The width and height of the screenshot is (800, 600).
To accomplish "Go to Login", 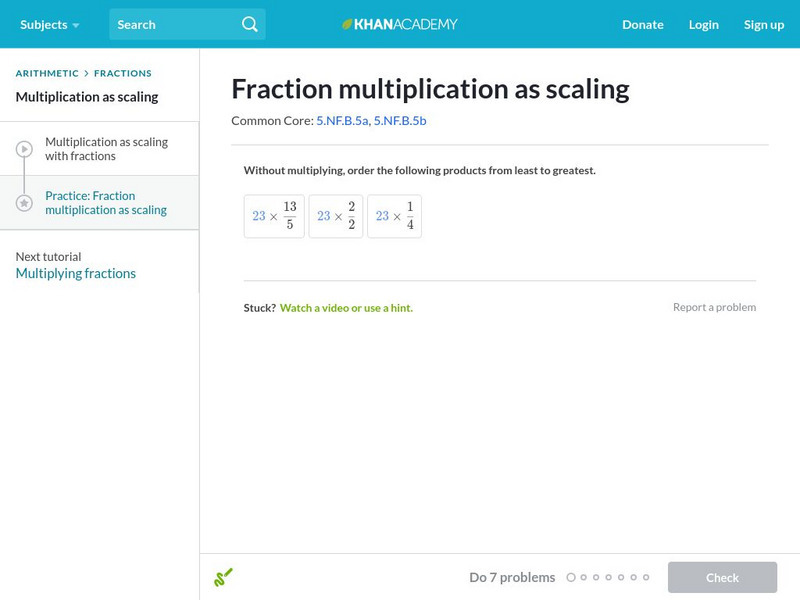I will point(703,24).
